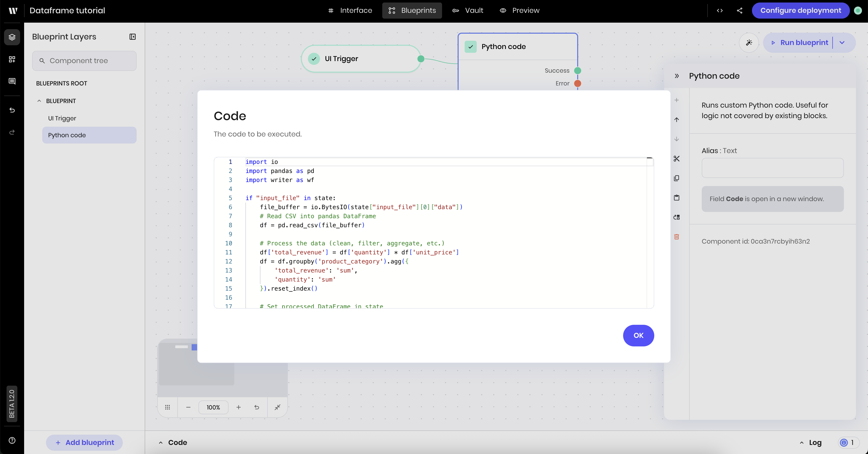The height and width of the screenshot is (454, 868).
Task: Open the Writer logo home
Action: (x=13, y=11)
